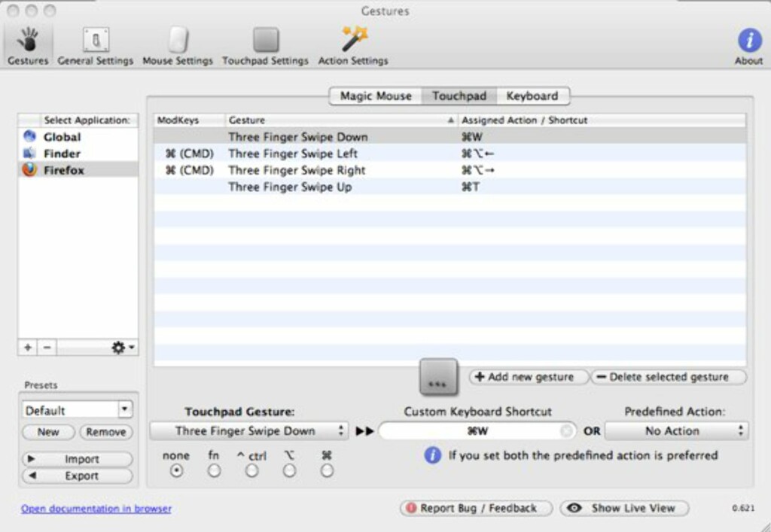Click the ⌘W shortcut cell in table
771x532 pixels.
point(472,137)
